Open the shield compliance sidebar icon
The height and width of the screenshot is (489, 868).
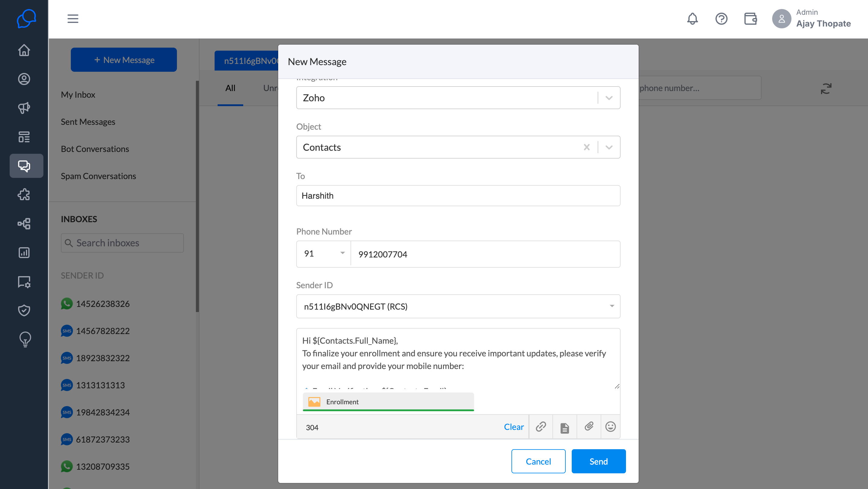[24, 310]
